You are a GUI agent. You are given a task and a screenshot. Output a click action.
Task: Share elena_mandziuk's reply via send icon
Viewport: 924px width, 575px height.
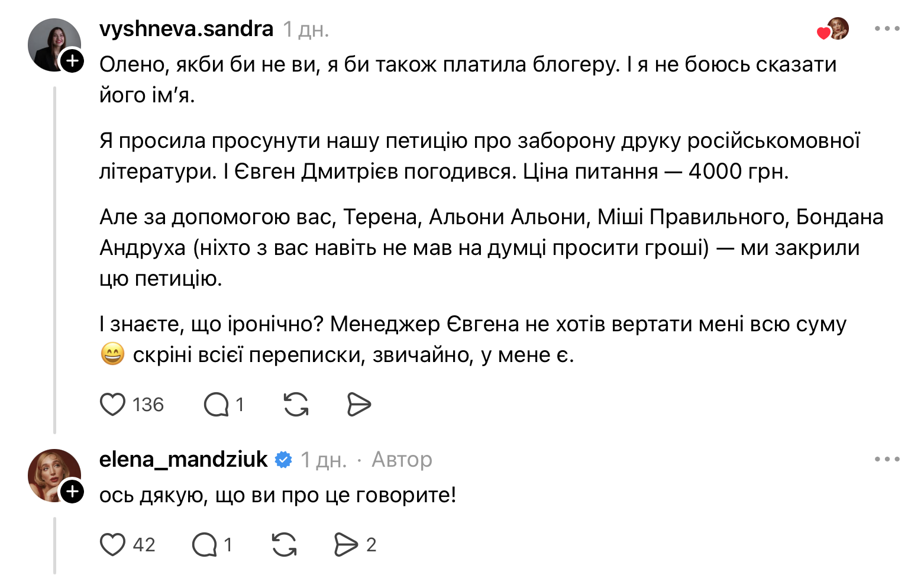pos(347,545)
